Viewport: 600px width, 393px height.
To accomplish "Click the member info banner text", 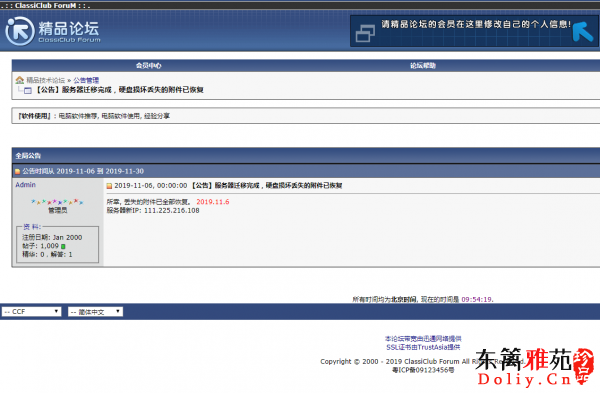I will tap(476, 24).
